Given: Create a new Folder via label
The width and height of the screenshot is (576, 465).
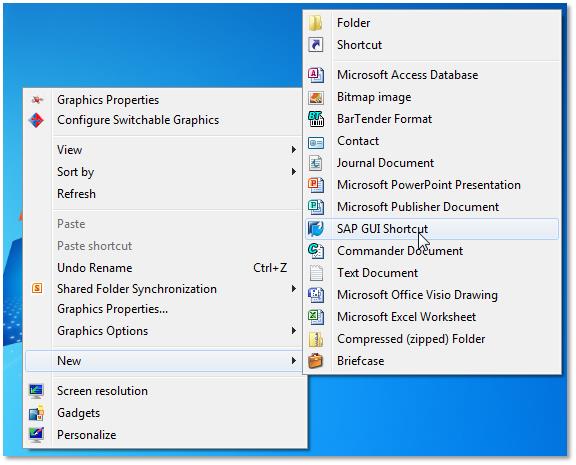Looking at the screenshot, I should tap(353, 23).
